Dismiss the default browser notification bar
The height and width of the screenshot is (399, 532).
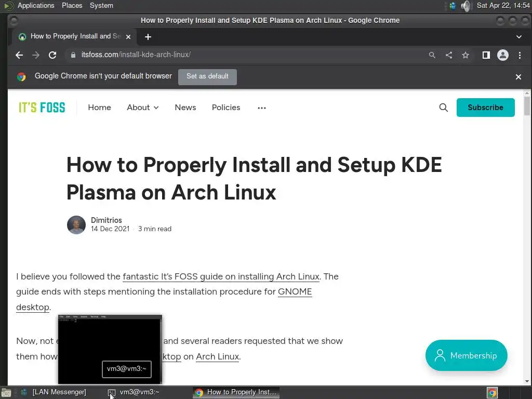tap(518, 77)
